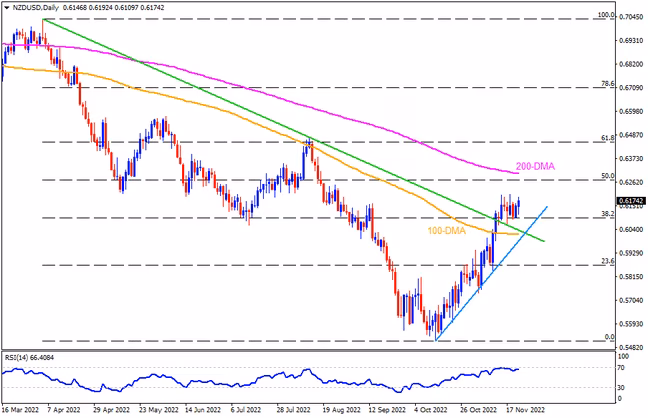Click the 0.57040 price axis value
This screenshot has width=648, height=418.
(x=631, y=300)
